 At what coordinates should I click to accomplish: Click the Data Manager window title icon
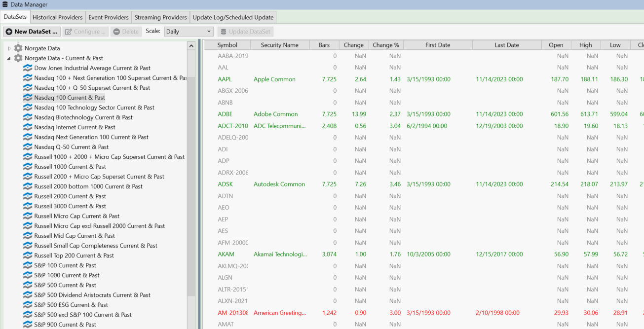(5, 4)
